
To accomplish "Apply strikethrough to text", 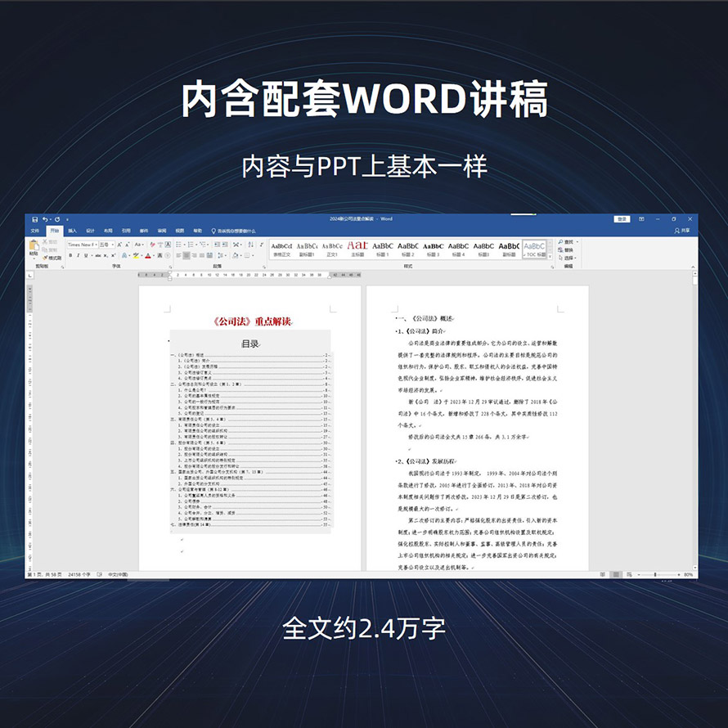I will (x=98, y=255).
